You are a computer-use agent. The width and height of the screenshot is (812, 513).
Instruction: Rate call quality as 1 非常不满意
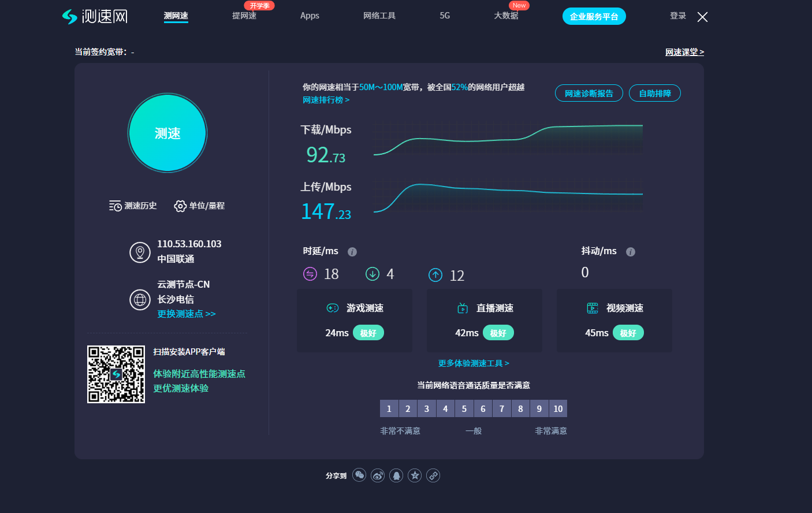pos(389,408)
